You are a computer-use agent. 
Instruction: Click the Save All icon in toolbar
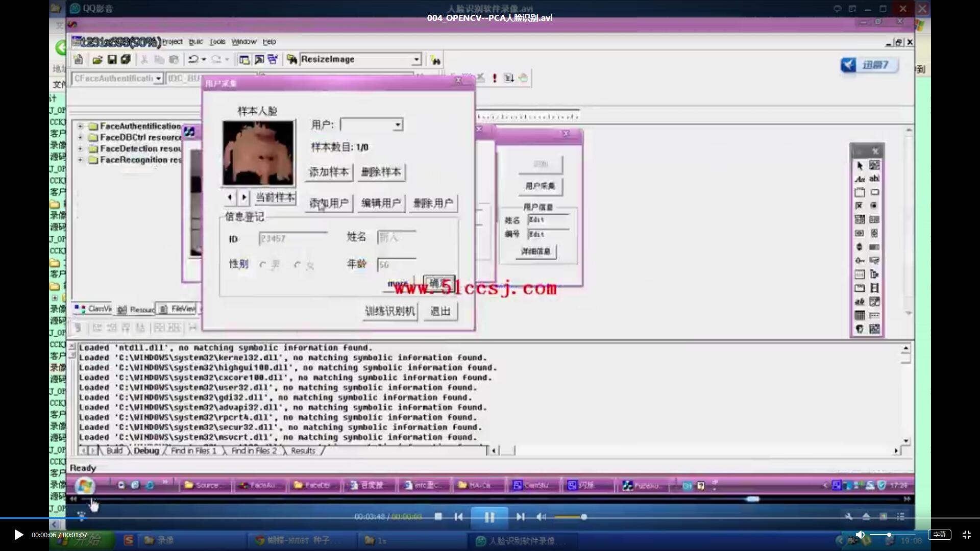[x=126, y=60]
